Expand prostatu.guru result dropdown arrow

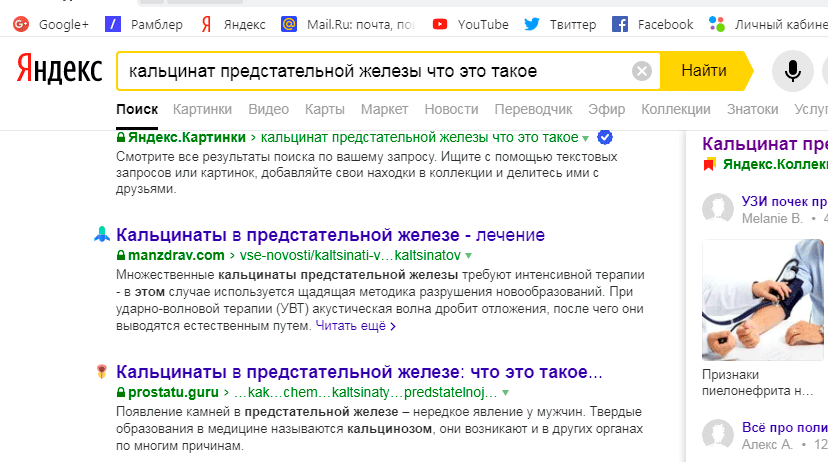[505, 393]
